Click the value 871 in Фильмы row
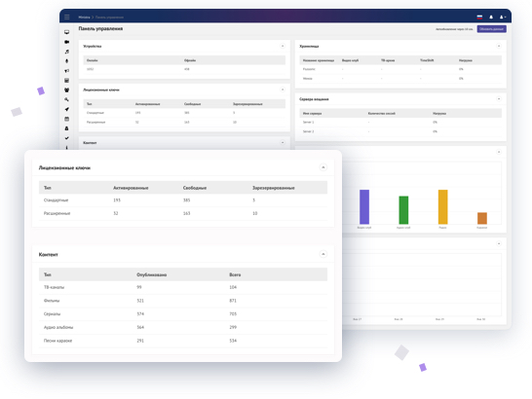 click(233, 301)
